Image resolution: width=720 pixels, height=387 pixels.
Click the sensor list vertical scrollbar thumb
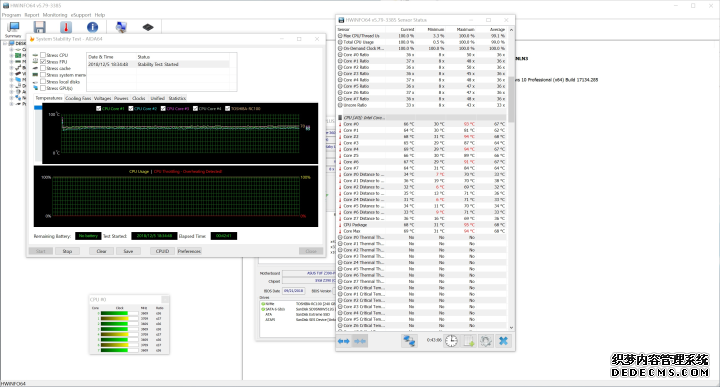pyautogui.click(x=511, y=100)
